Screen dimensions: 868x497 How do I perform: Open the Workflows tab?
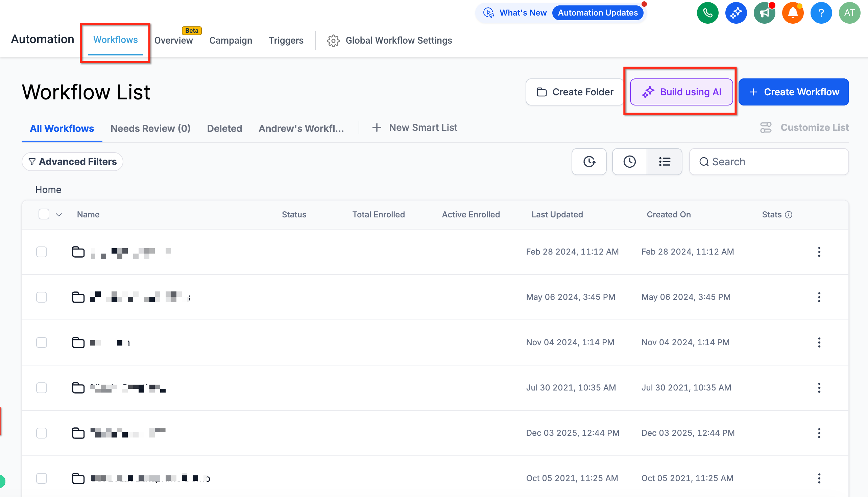tap(115, 40)
